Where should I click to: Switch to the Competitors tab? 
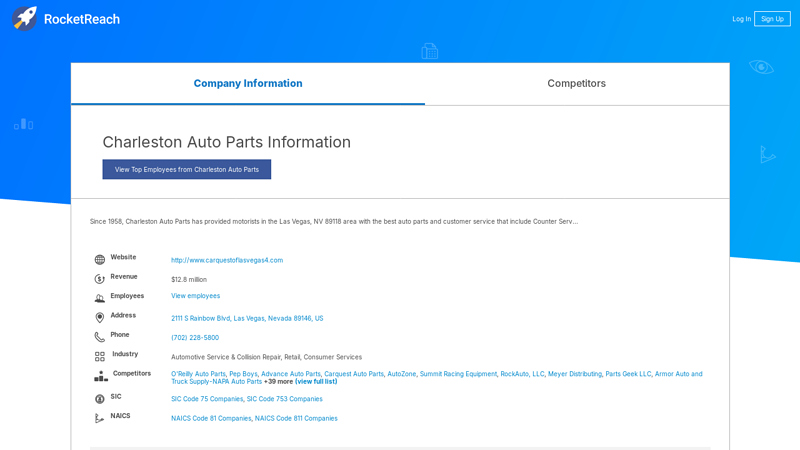(x=577, y=84)
